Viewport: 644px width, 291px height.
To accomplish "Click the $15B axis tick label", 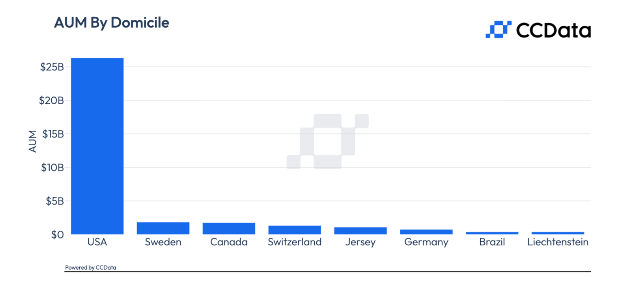I will (x=53, y=134).
